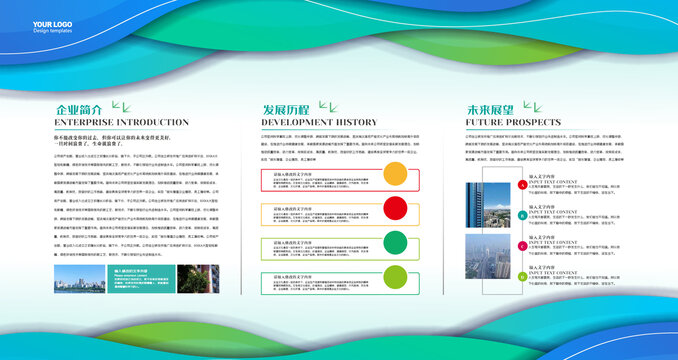Select the orange circle in the timeline

click(395, 174)
